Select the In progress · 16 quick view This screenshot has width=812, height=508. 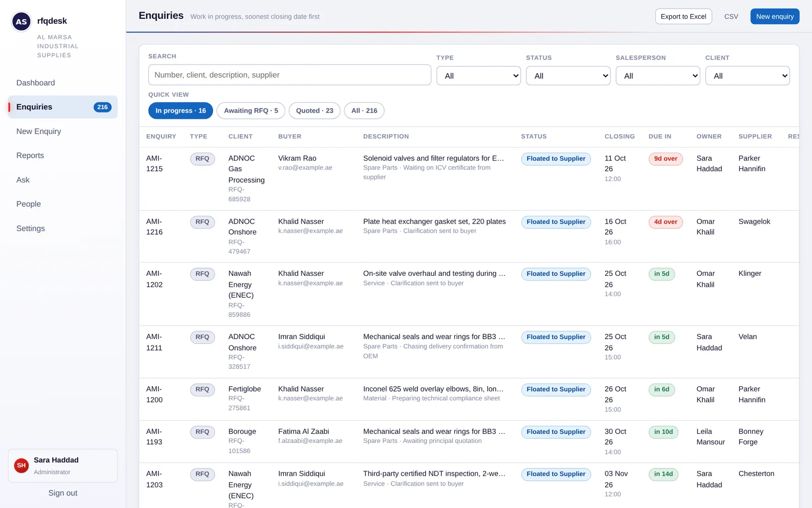(x=181, y=111)
